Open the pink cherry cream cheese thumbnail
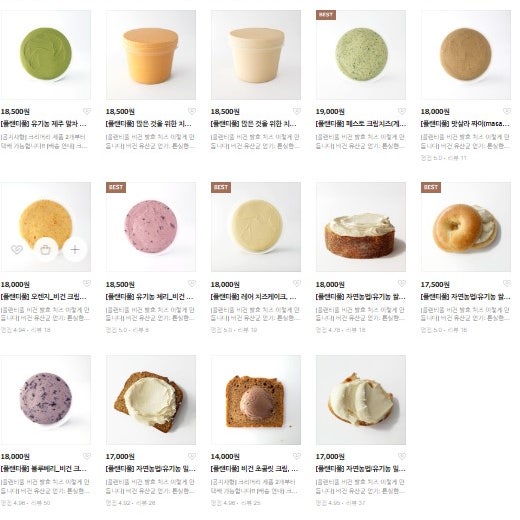Image resolution: width=520 pixels, height=520 pixels. [151, 227]
